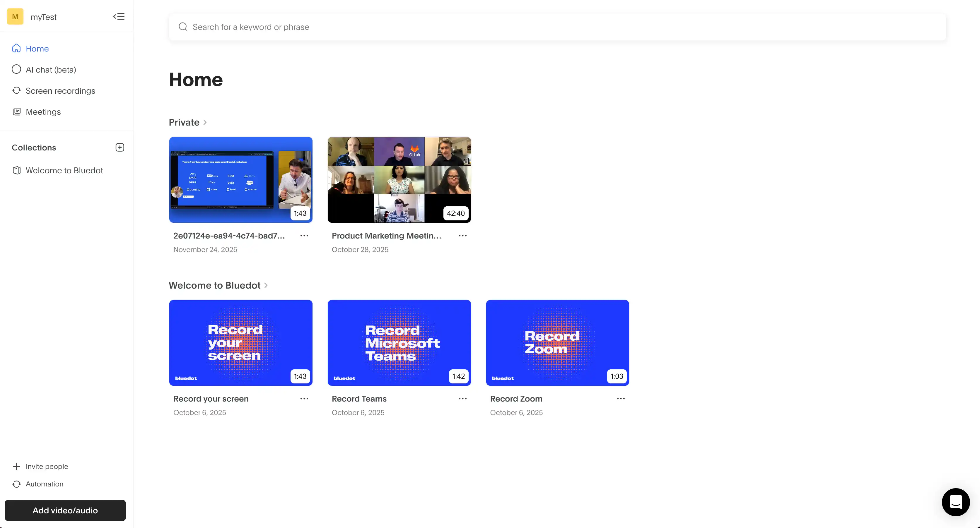
Task: Open options for Record Zoom video
Action: (621, 399)
